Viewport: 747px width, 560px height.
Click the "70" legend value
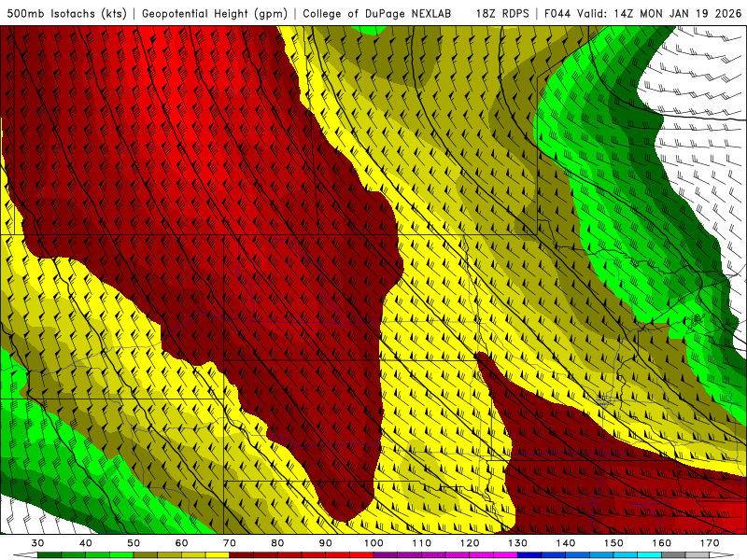230,543
